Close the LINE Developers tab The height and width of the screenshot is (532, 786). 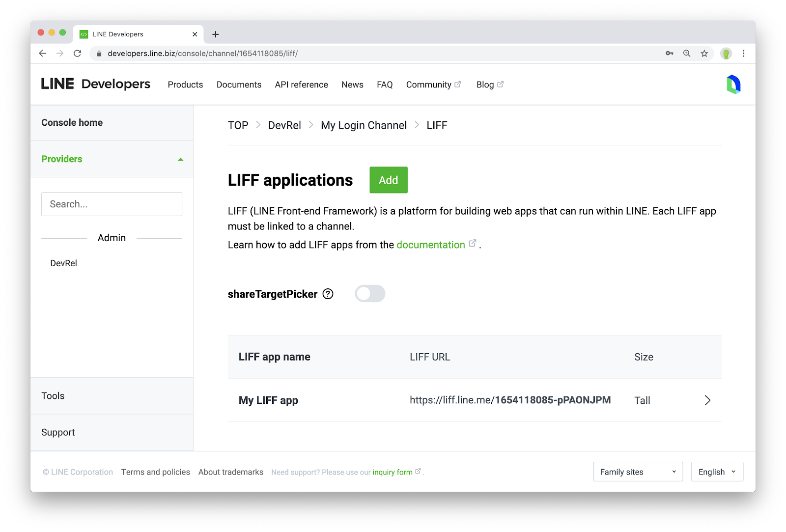195,34
